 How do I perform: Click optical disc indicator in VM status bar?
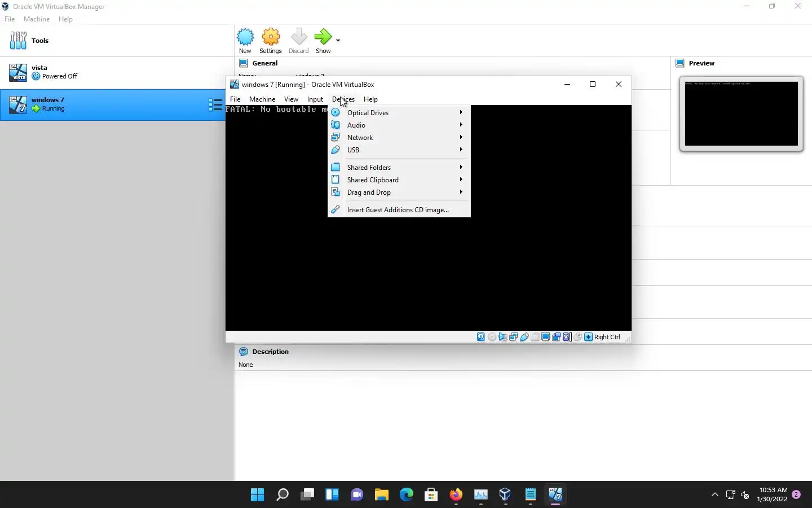(492, 337)
